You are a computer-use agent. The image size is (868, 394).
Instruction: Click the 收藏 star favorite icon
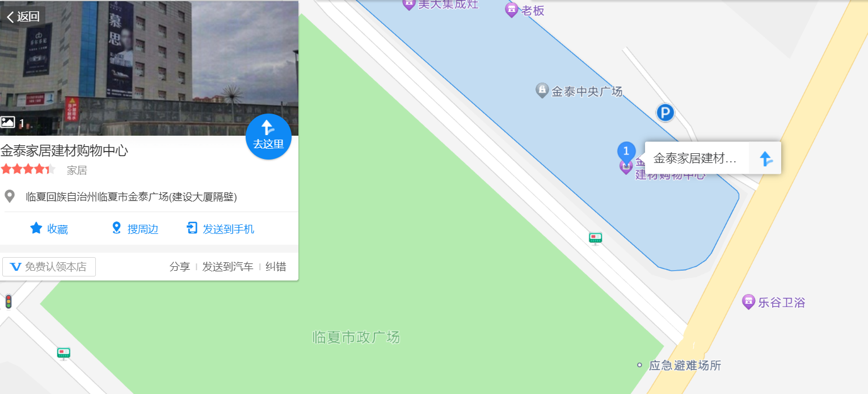(36, 228)
